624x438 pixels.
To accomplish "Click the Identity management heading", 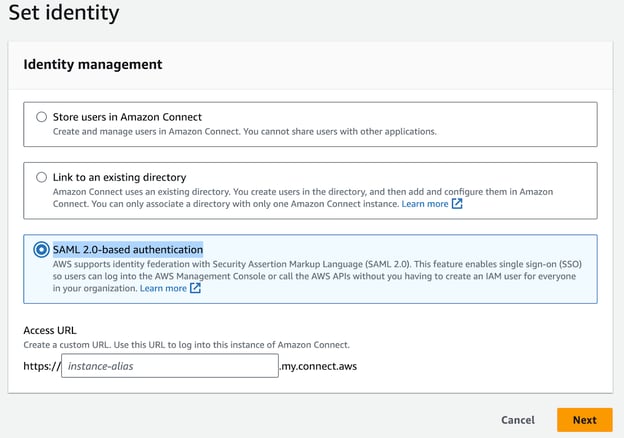I will 93,64.
